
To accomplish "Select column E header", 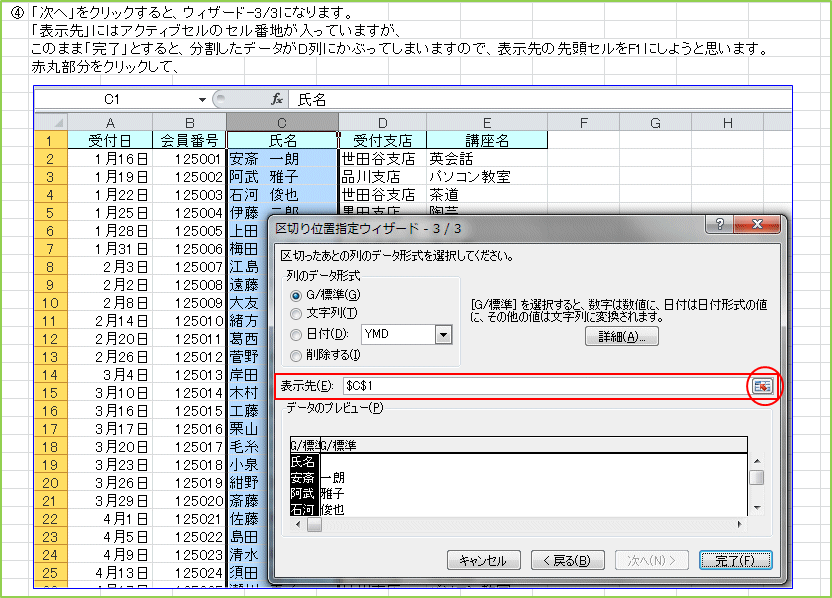I will pyautogui.click(x=487, y=123).
